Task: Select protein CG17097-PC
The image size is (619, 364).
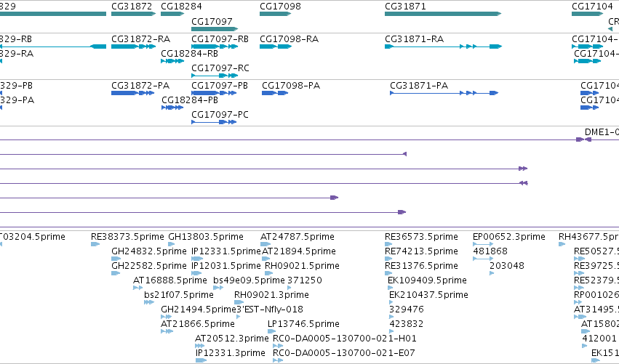Action: (x=214, y=122)
